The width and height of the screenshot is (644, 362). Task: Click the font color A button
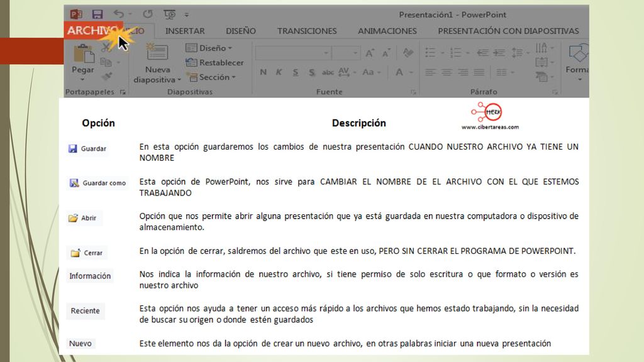tap(399, 72)
